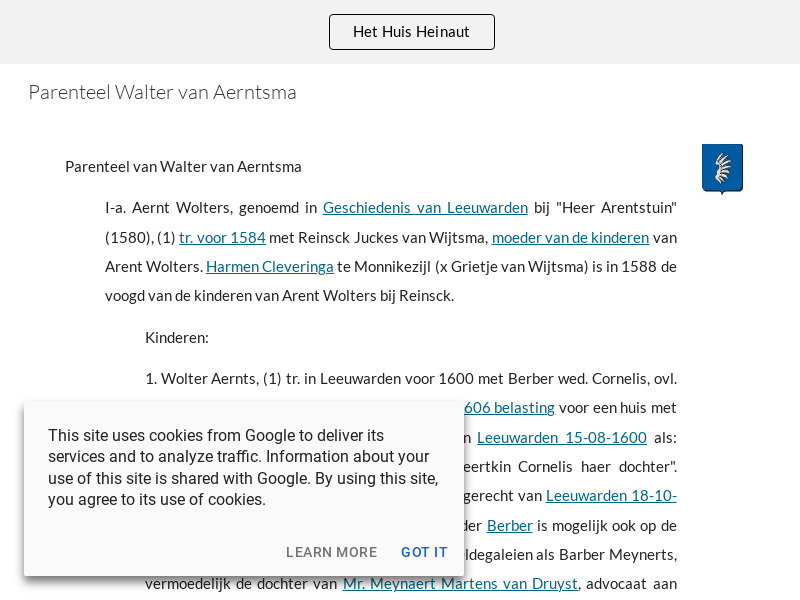800x600 pixels.
Task: Follow the Berber hyperlink
Action: coord(510,525)
